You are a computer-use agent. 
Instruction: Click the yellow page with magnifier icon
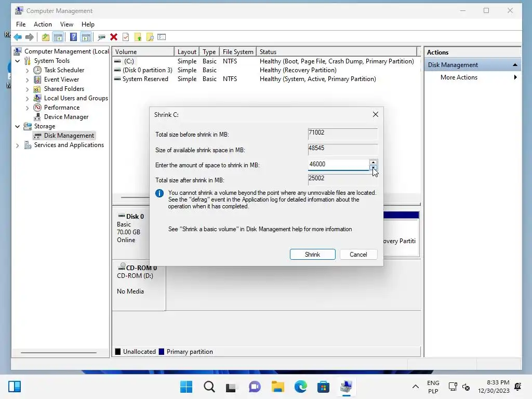(150, 37)
